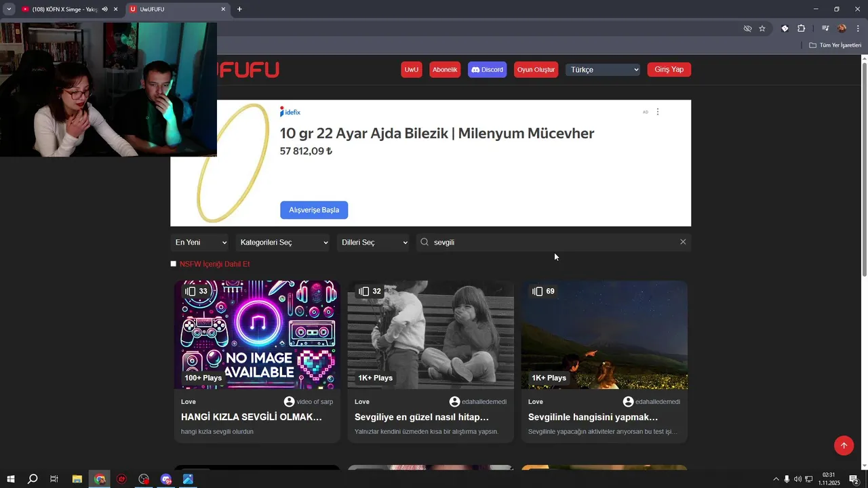Open the Photos app taskbar icon
This screenshot has width=868, height=488.
pyautogui.click(x=188, y=479)
